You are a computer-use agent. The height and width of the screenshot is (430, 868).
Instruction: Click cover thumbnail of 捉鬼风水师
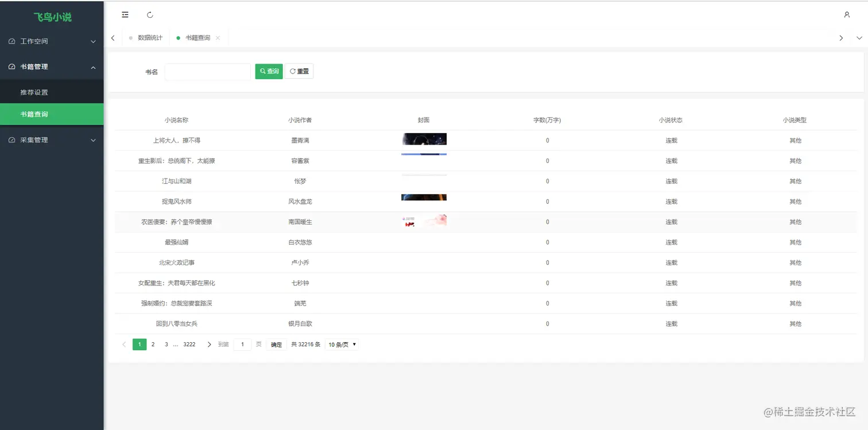coord(424,197)
